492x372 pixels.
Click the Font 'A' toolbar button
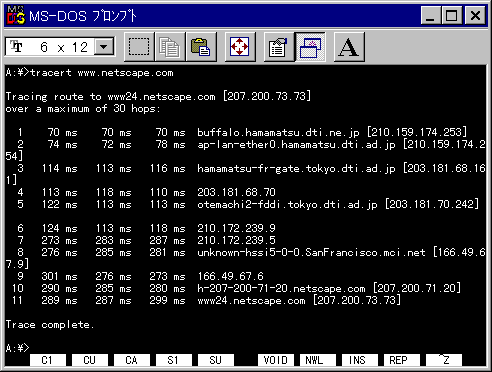coord(349,47)
